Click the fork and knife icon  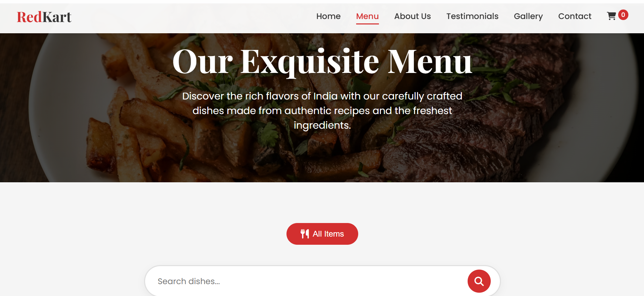305,234
